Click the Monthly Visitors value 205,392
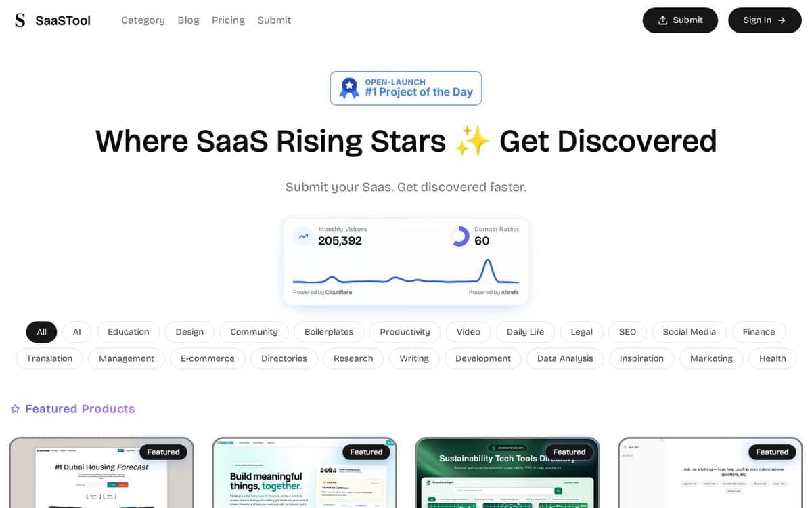Screen dimensions: 812x508 (340, 241)
